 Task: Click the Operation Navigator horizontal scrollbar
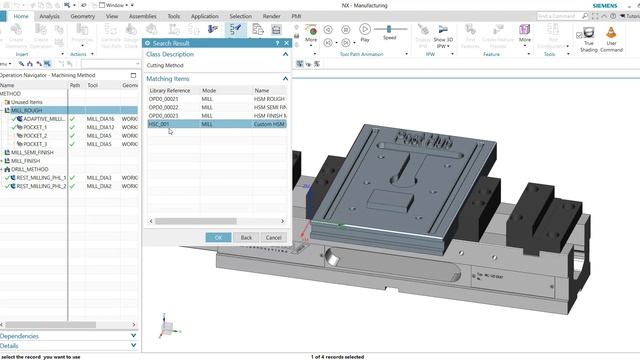[x=50, y=324]
